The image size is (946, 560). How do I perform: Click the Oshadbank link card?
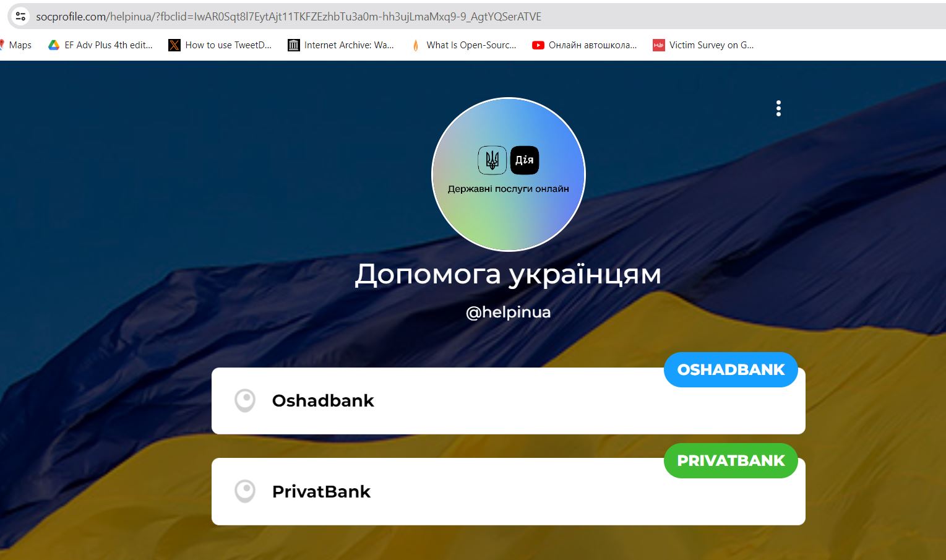tap(509, 401)
